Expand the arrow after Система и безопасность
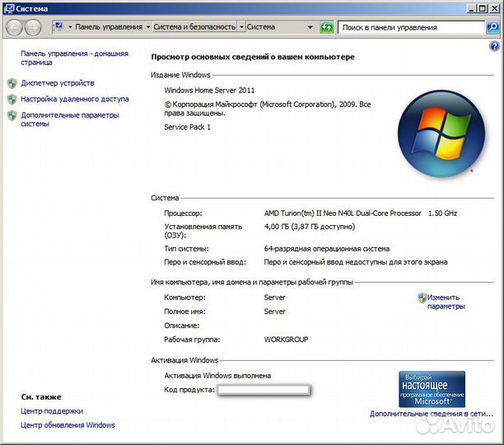504x445 pixels. tap(241, 27)
